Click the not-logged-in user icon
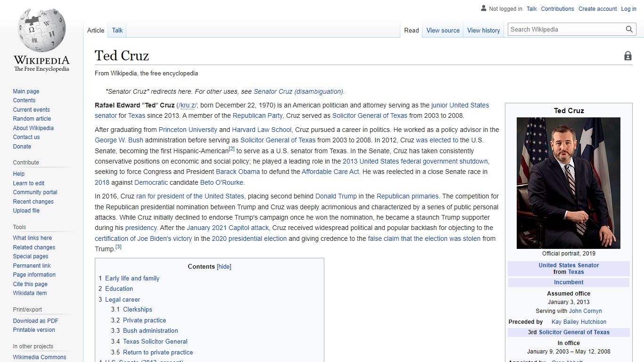 click(x=483, y=8)
